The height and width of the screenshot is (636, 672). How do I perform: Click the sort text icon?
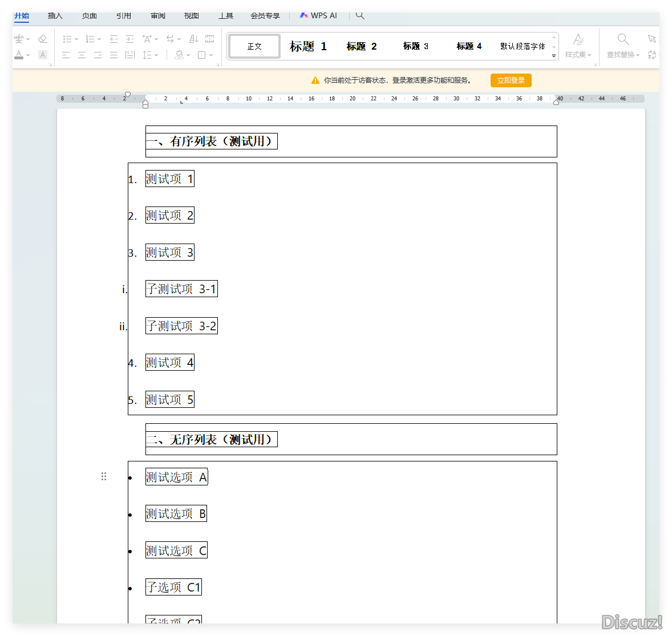193,39
